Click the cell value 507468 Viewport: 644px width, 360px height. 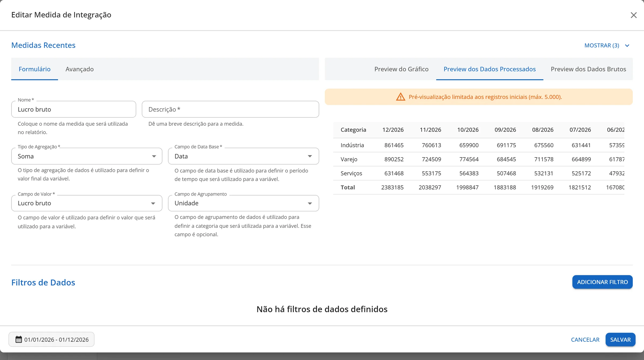tap(506, 173)
